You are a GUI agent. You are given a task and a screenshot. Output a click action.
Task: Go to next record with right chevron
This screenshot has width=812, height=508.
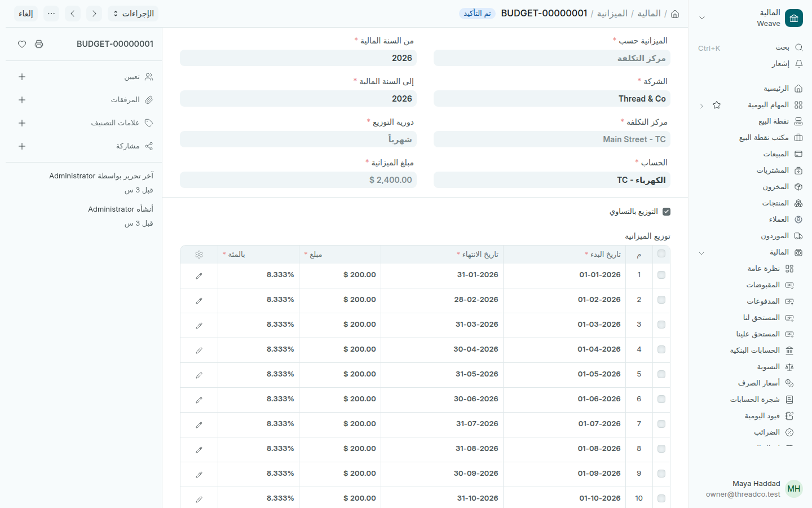point(94,14)
